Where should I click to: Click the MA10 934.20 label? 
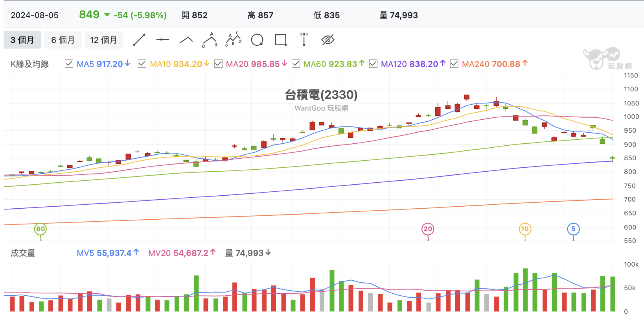coord(180,64)
